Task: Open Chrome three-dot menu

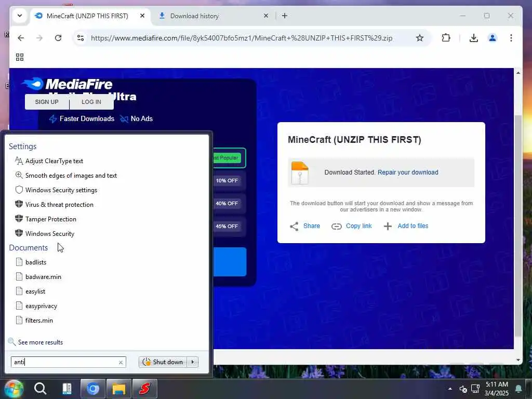Action: [x=511, y=38]
